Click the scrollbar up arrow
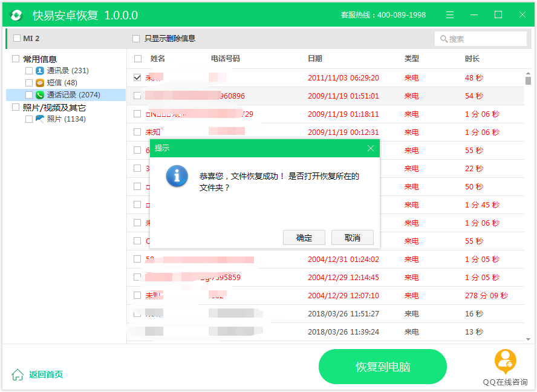 (x=528, y=73)
